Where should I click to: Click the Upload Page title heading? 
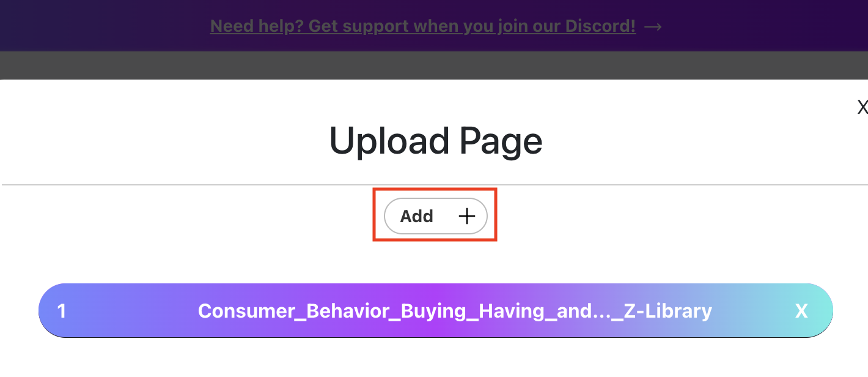[435, 141]
